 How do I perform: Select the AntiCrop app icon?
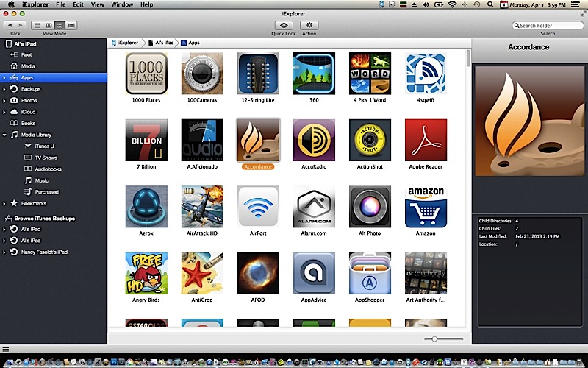pyautogui.click(x=202, y=273)
